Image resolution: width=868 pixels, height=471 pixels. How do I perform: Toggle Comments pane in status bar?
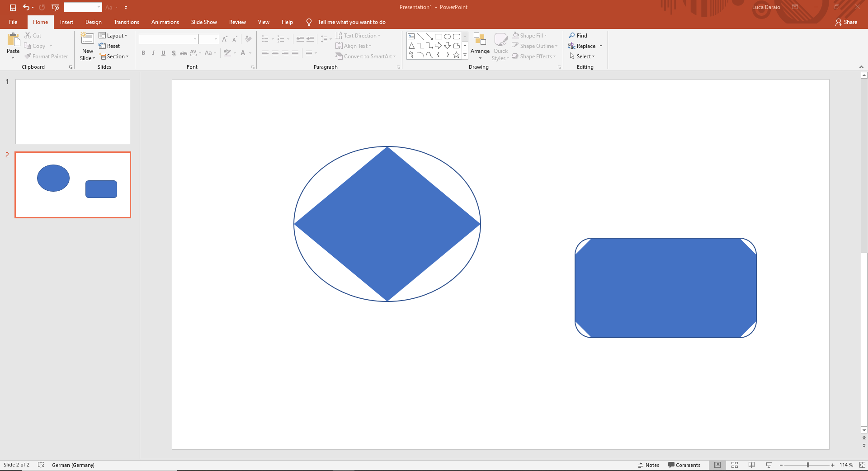(x=684, y=465)
